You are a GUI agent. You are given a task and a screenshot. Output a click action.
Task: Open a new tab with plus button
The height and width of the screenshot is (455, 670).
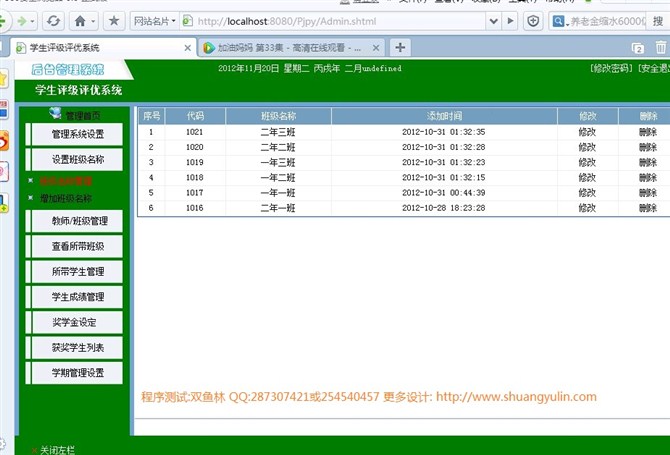pos(400,47)
